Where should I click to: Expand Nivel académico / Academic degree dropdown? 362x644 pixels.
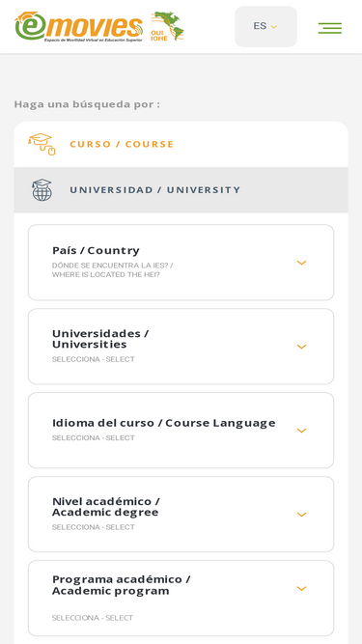tap(181, 515)
